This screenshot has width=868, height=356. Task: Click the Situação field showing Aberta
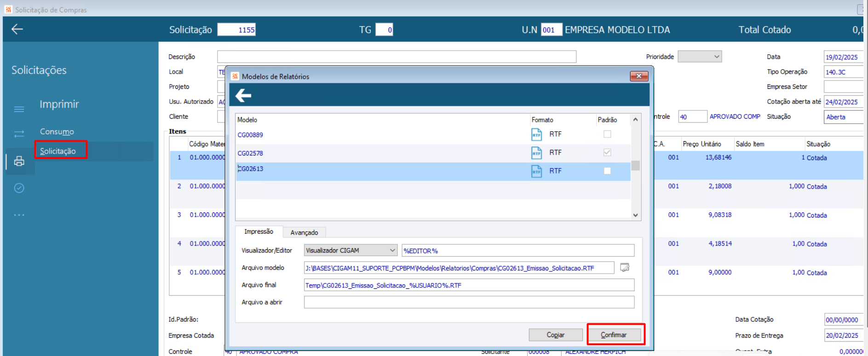pyautogui.click(x=843, y=117)
